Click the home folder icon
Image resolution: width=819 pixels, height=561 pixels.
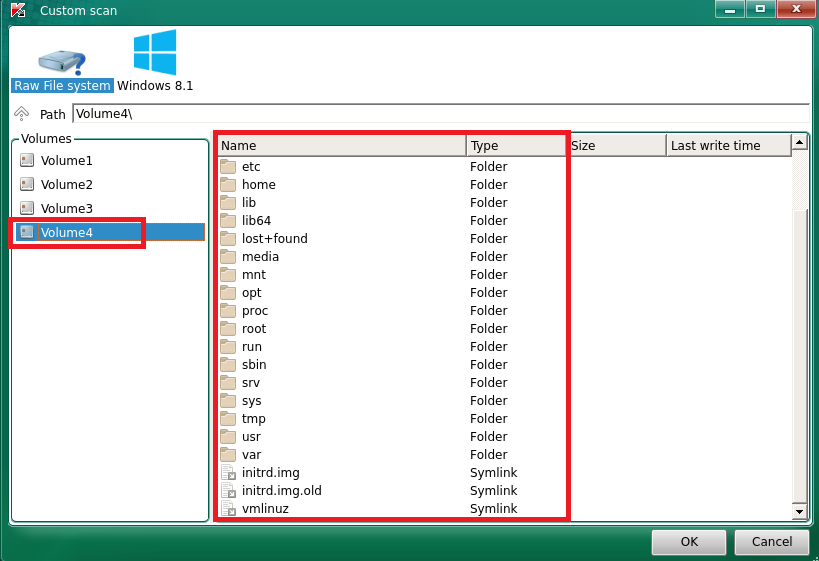(228, 184)
